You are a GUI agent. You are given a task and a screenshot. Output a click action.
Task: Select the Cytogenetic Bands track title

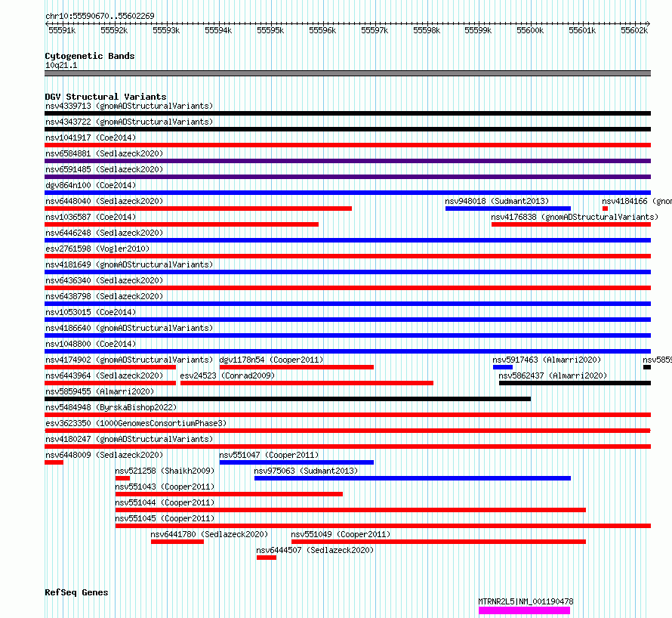pyautogui.click(x=90, y=56)
